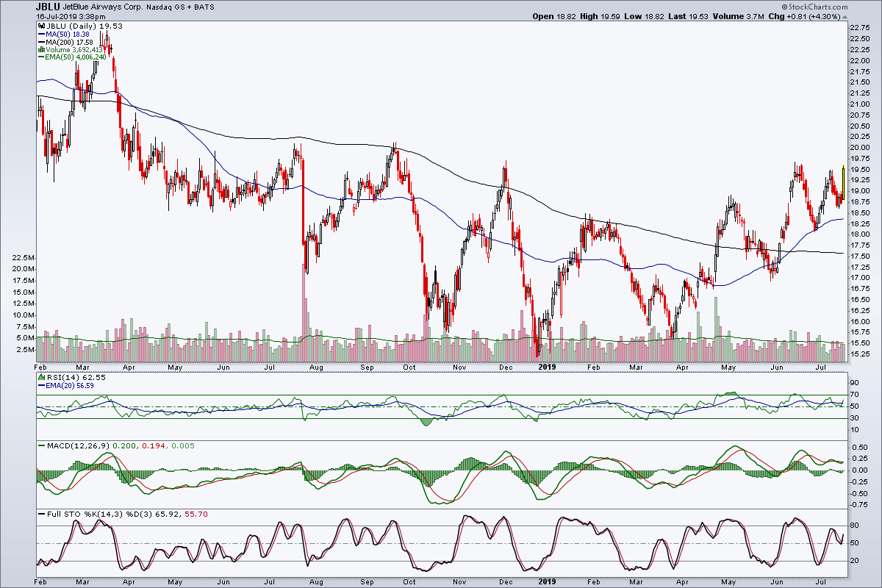Viewport: 882px width, 588px height.
Task: Click the 16.00 price axis label
Action: click(x=858, y=321)
